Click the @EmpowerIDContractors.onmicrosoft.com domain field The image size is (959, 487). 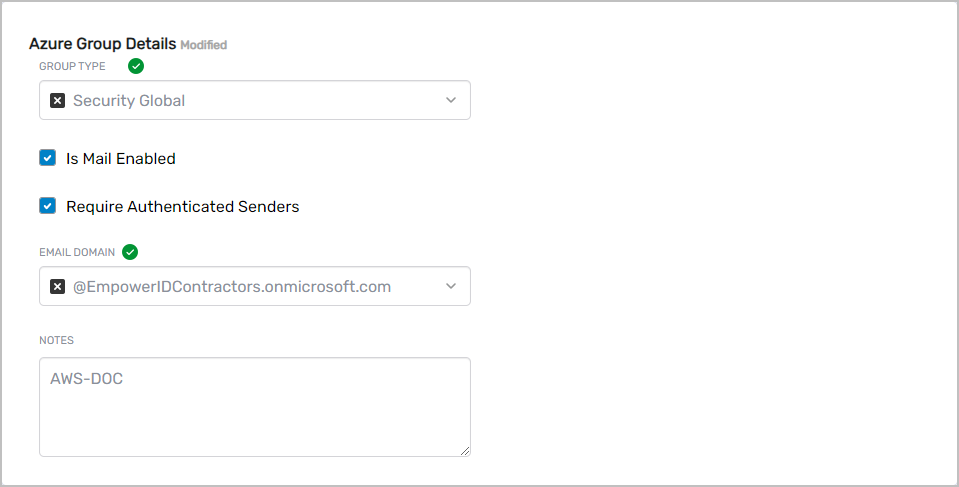tap(232, 287)
